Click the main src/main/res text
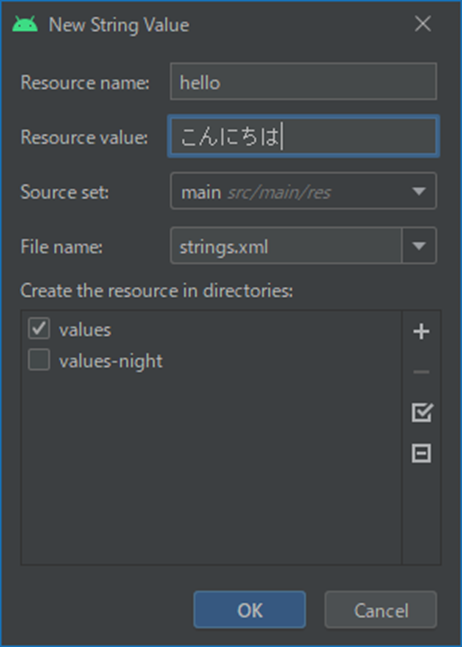 click(x=256, y=192)
